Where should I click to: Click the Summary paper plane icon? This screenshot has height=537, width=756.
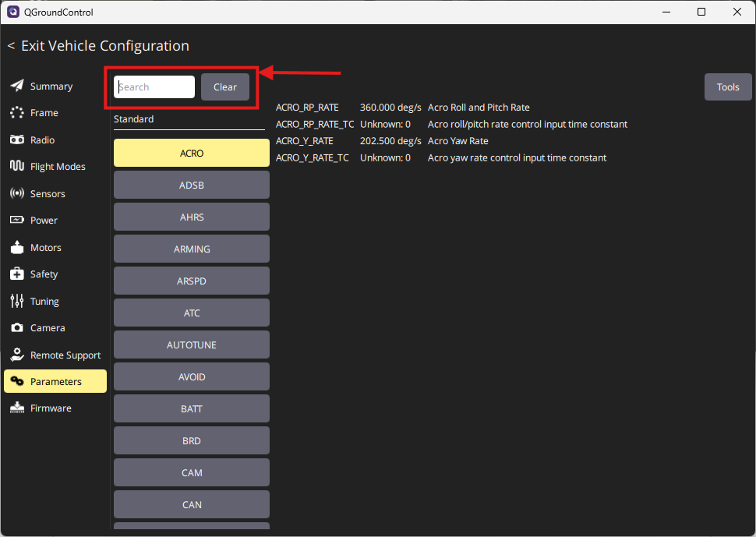[x=16, y=86]
